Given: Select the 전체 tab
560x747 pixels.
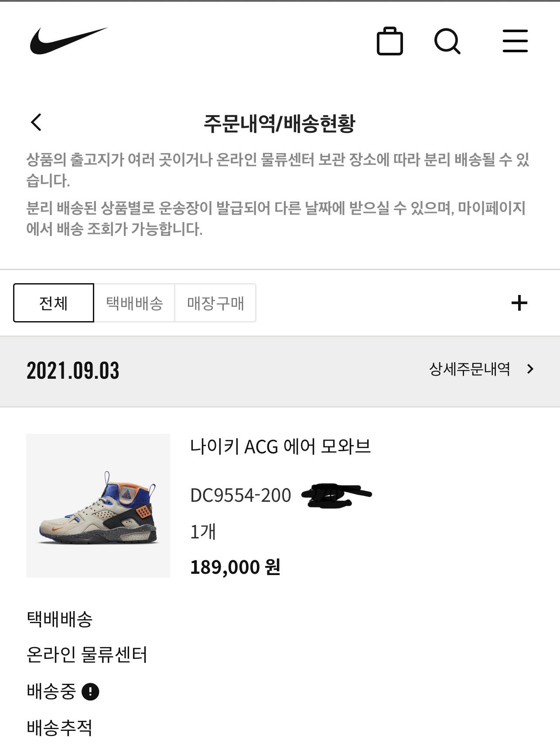Looking at the screenshot, I should click(x=54, y=303).
